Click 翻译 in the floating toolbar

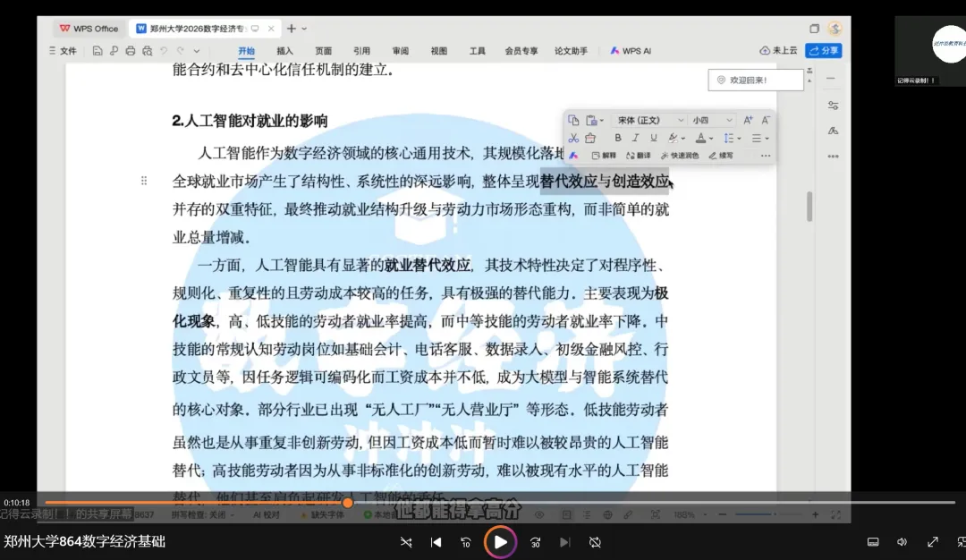pyautogui.click(x=639, y=156)
